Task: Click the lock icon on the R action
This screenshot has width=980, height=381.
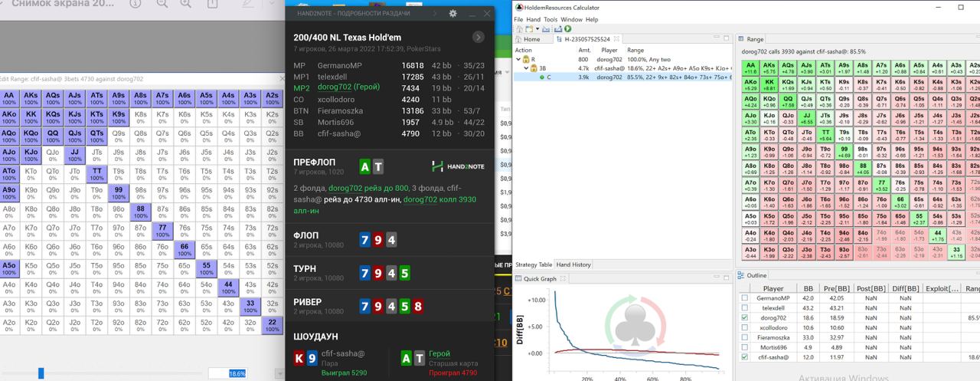Action: click(x=526, y=58)
